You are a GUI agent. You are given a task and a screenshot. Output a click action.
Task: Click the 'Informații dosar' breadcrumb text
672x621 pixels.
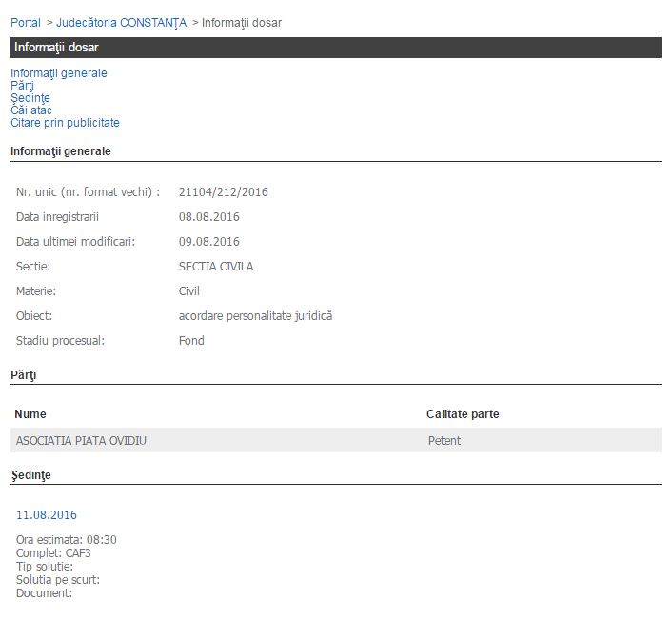(x=241, y=22)
